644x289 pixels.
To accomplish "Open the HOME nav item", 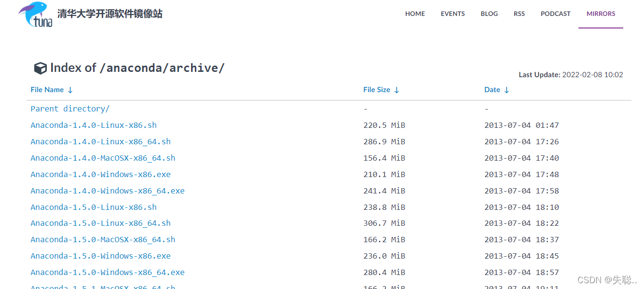I will 415,14.
